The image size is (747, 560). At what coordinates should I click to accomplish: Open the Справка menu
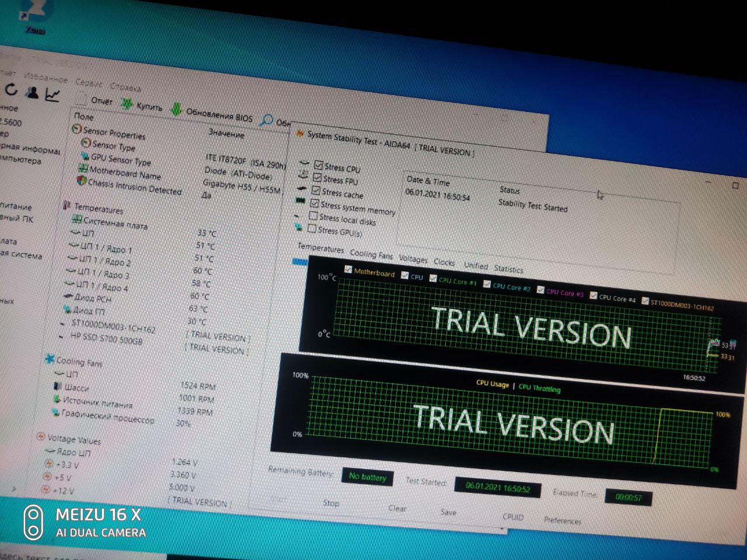tap(125, 87)
